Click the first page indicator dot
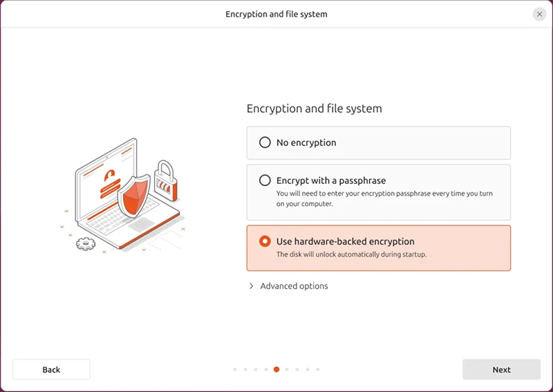553x392 pixels. (235, 369)
